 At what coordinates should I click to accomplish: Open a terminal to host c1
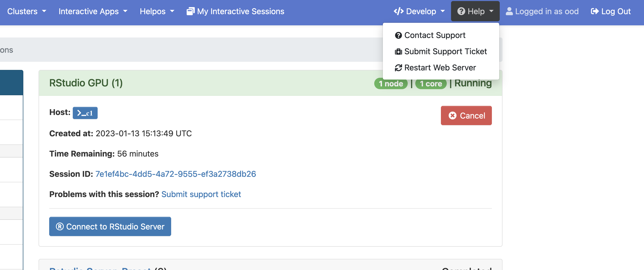coord(85,113)
